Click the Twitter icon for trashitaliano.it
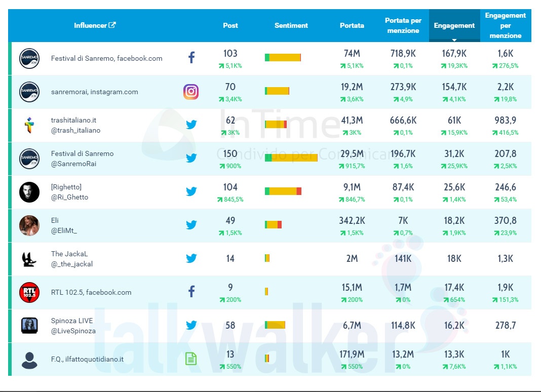The width and height of the screenshot is (541, 392). click(x=191, y=124)
